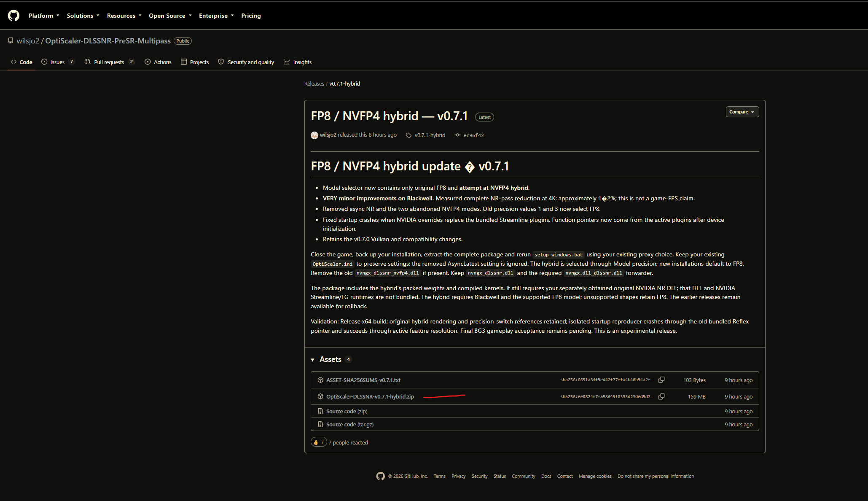Open the Solutions menu
The height and width of the screenshot is (501, 868).
pyautogui.click(x=83, y=16)
